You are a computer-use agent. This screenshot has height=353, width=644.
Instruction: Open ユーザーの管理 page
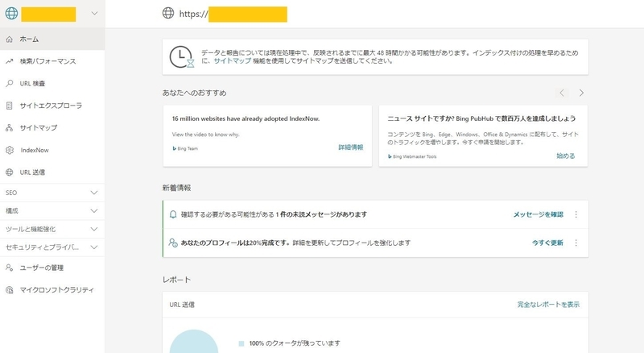(x=52, y=268)
